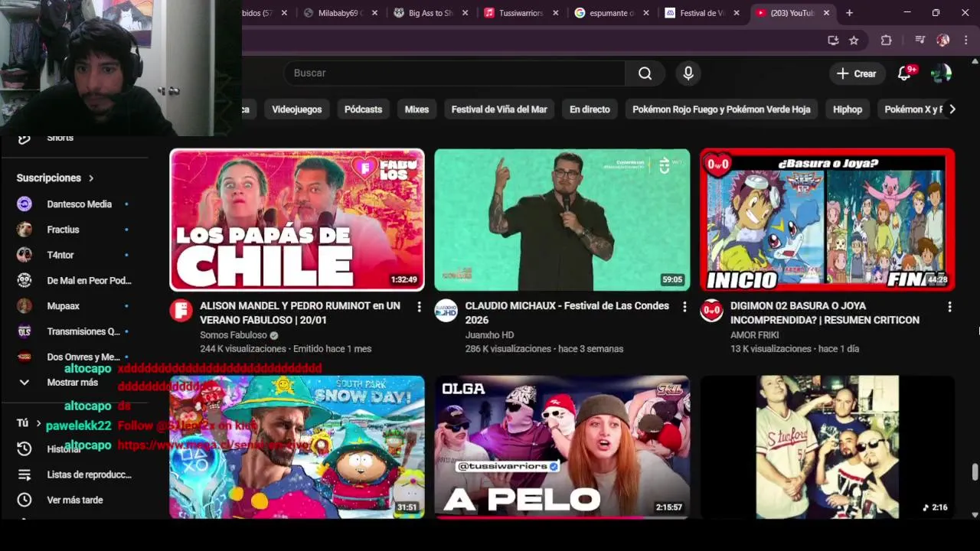The width and height of the screenshot is (980, 551).
Task: Select Festival de Viña del Mar chip
Action: [x=499, y=109]
